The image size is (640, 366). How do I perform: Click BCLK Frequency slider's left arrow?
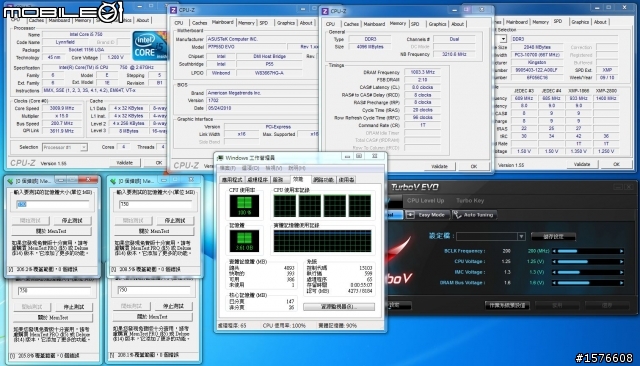point(554,251)
